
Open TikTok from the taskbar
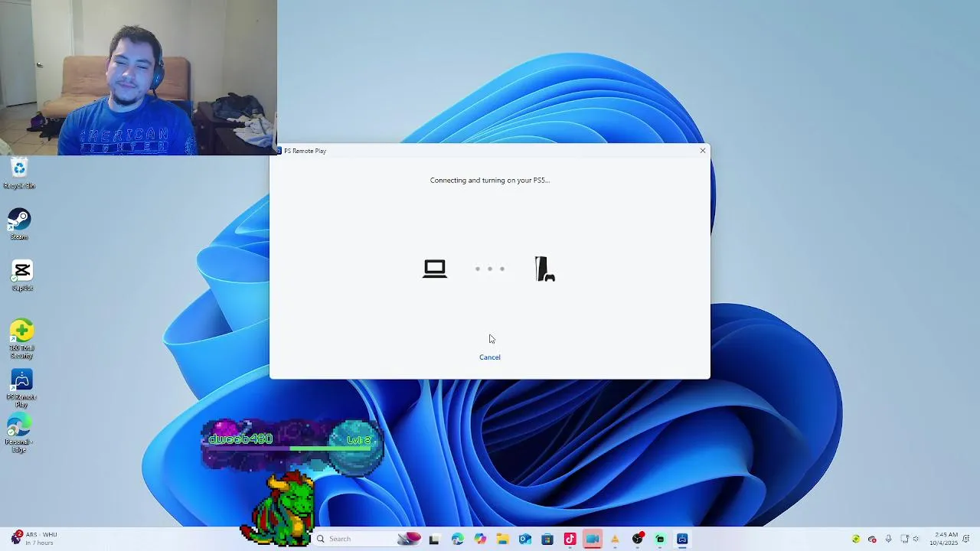[570, 539]
